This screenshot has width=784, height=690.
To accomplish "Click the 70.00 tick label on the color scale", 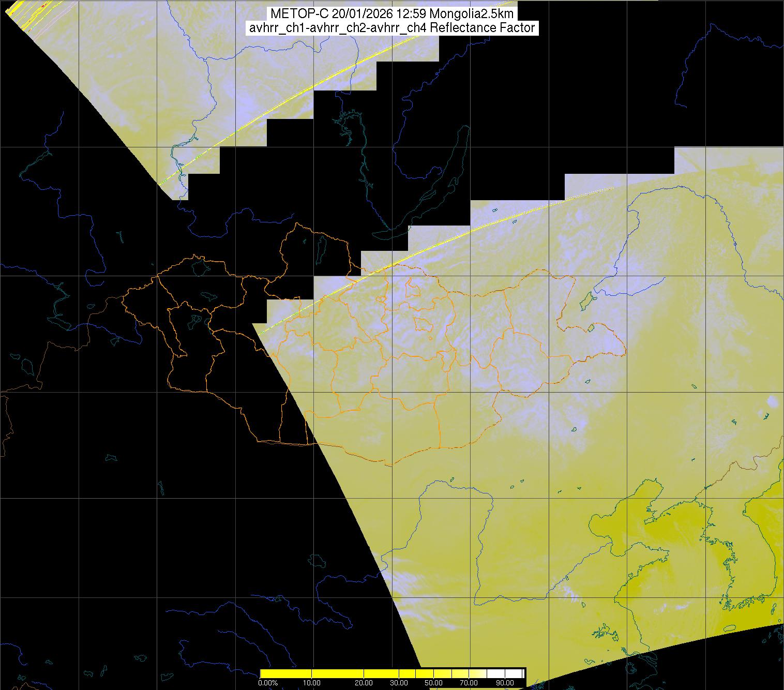I will pyautogui.click(x=470, y=683).
